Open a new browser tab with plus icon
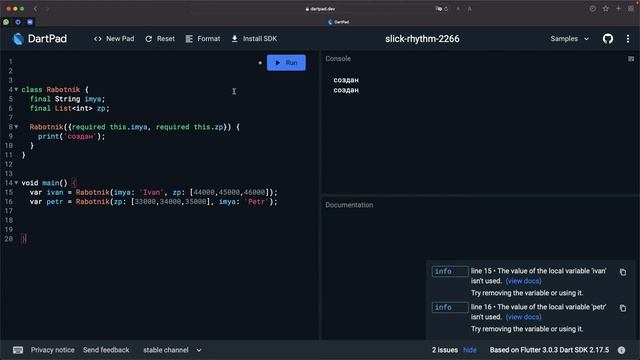 pos(618,9)
